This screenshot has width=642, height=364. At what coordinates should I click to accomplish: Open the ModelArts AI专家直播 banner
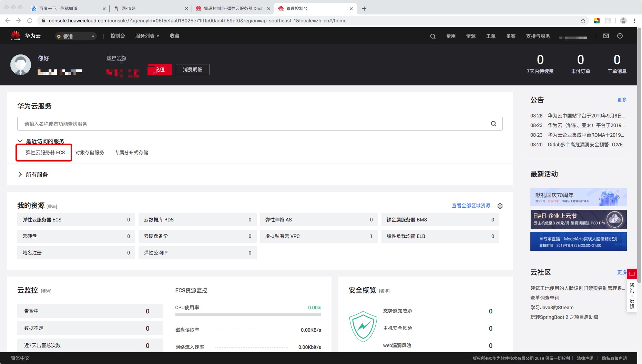point(579,241)
